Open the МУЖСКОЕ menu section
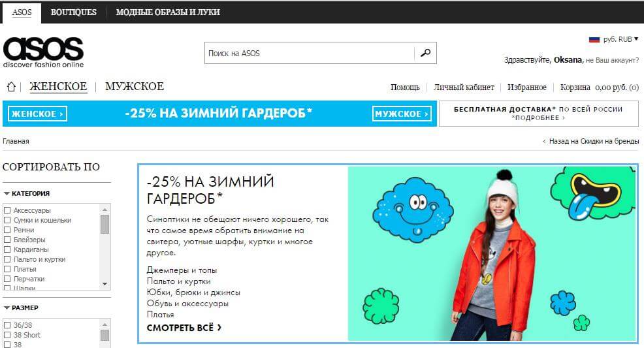This screenshot has height=348, width=644. pos(135,87)
